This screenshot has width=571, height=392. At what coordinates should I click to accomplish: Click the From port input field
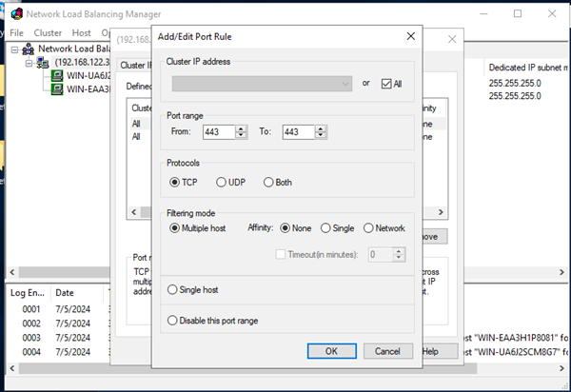tap(219, 132)
